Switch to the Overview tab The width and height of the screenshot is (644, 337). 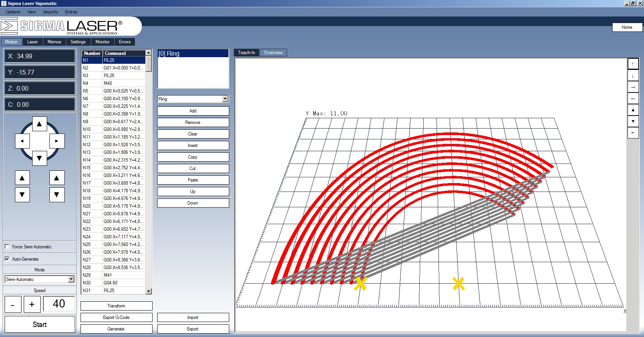point(273,53)
